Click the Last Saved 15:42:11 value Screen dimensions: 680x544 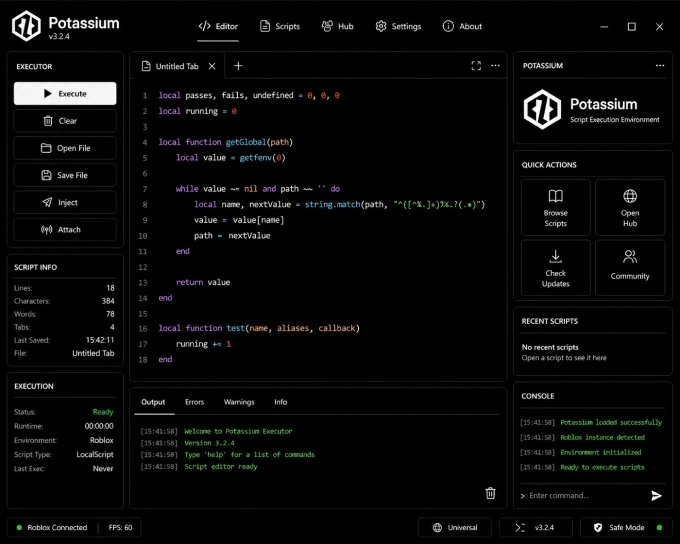point(100,340)
